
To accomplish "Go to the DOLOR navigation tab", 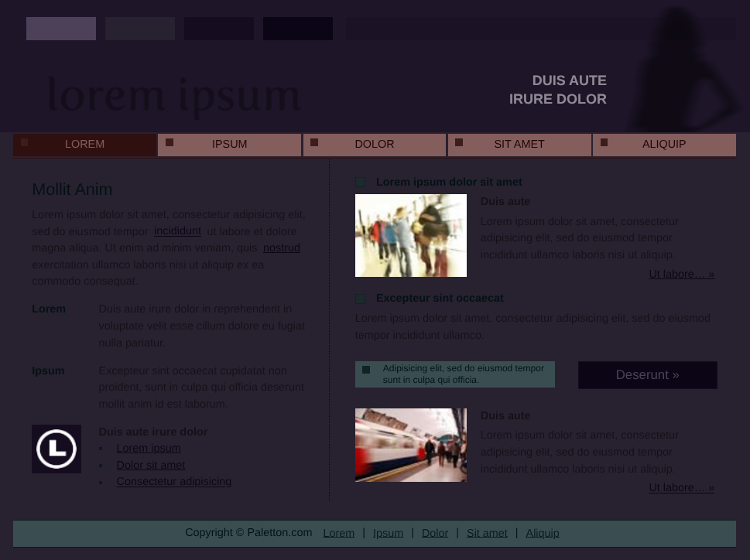I will pyautogui.click(x=374, y=145).
